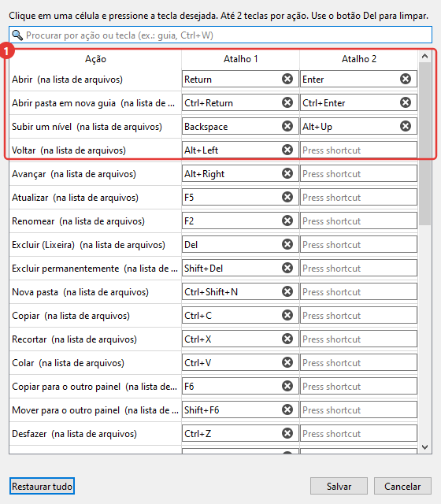
Task: Clear the Ctrl+Z shortcut for Desfazer
Action: tap(287, 433)
